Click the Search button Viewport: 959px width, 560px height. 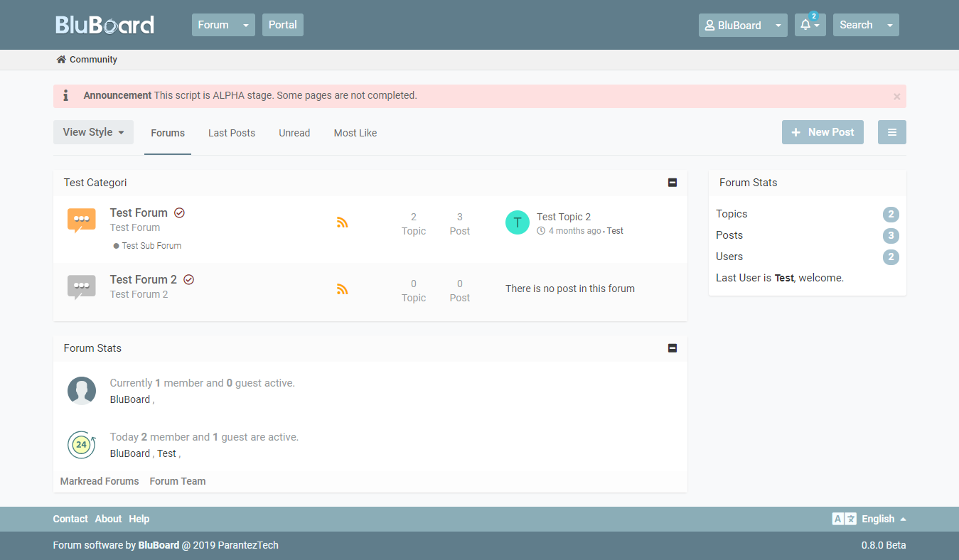857,25
